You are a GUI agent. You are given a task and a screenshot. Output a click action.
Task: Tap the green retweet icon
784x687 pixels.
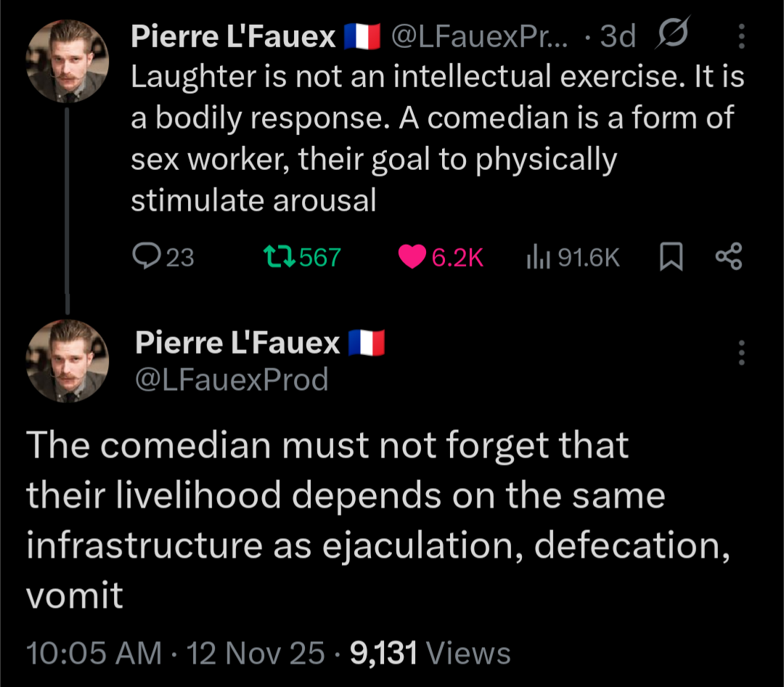278,256
